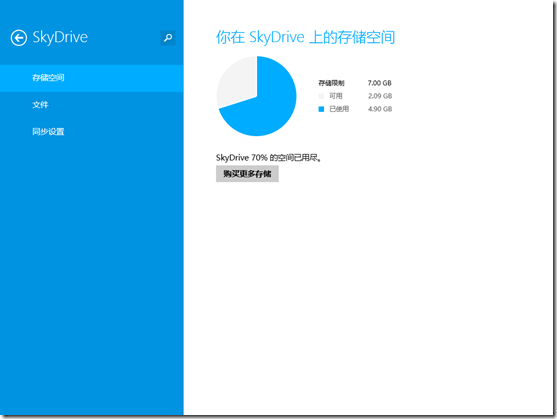Click the blue 已使用 legend swatch
The image size is (557, 419).
pos(321,109)
